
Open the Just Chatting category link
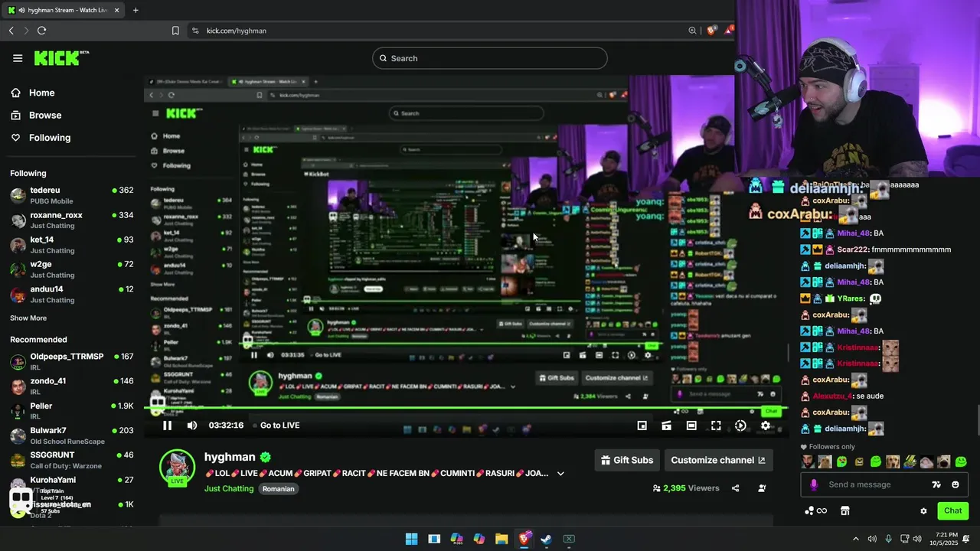coord(229,488)
